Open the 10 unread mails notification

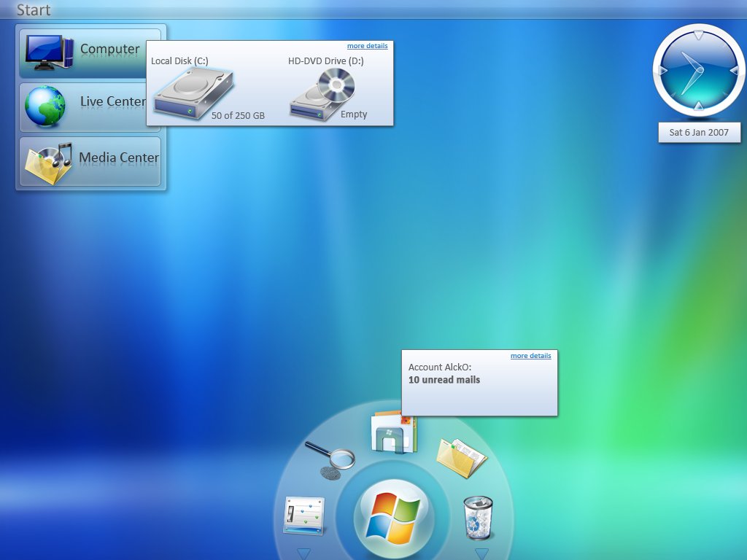coord(445,379)
